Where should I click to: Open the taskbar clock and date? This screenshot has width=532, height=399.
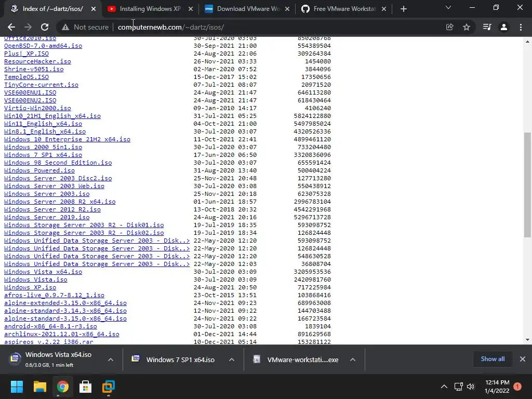click(x=497, y=387)
